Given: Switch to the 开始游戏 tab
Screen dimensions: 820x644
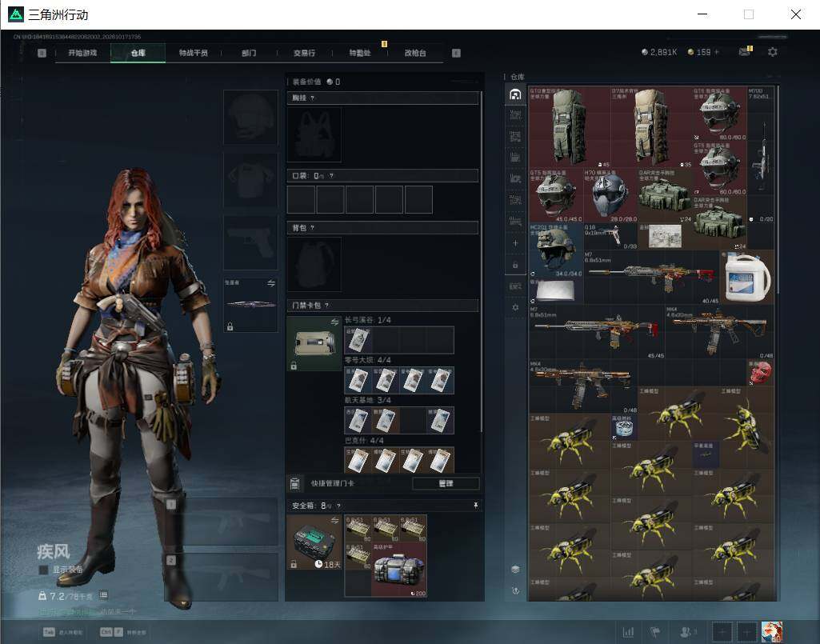Looking at the screenshot, I should click(82, 53).
